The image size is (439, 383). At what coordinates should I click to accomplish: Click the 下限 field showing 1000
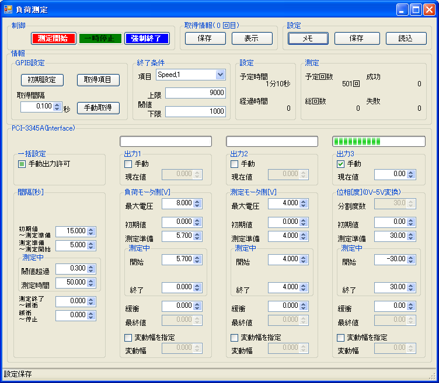tap(195, 111)
